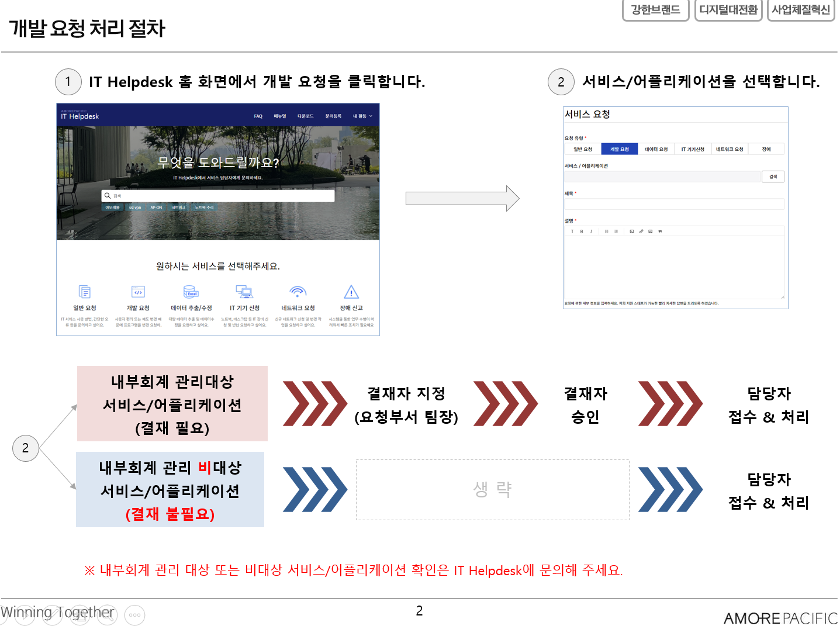
Task: Click the slide title 개발 요청 처리 절차
Action: click(x=87, y=28)
